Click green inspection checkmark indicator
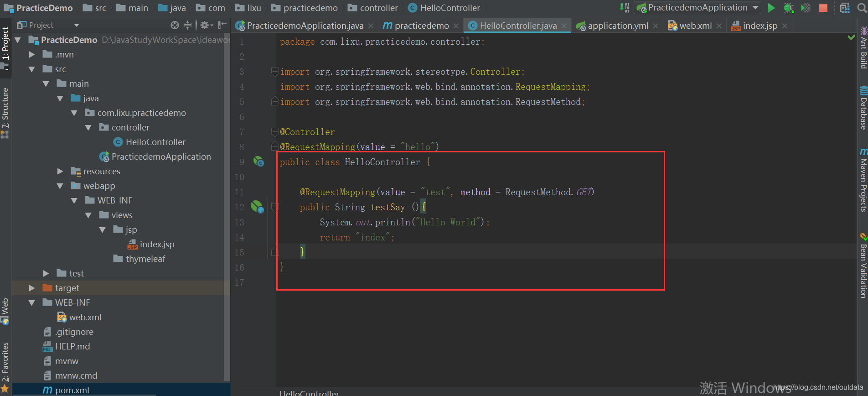868x396 pixels. tap(851, 37)
